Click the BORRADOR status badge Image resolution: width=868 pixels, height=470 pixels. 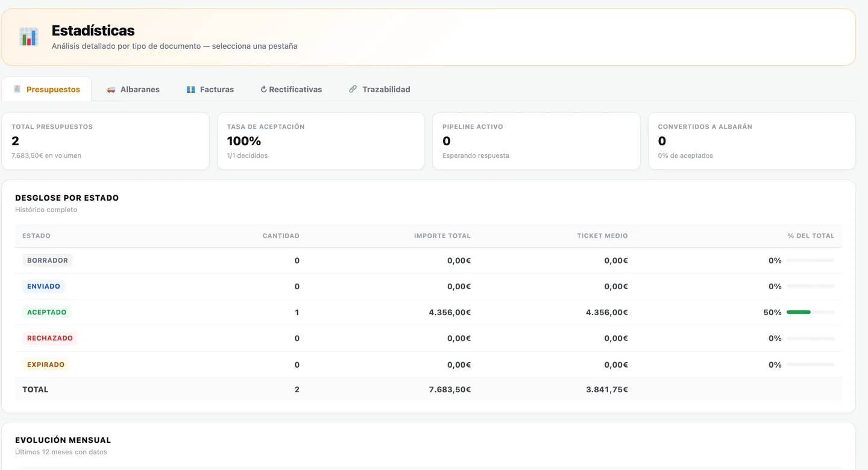[48, 260]
